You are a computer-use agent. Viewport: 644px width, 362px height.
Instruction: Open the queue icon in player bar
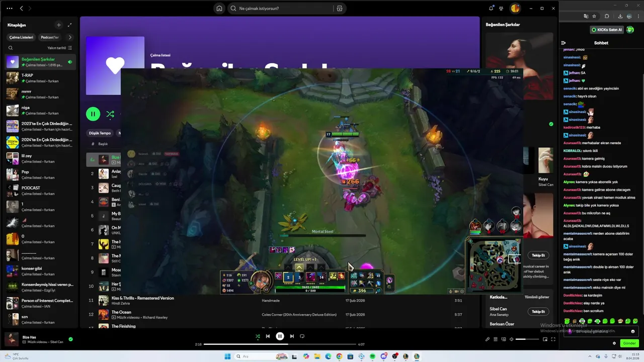click(496, 339)
